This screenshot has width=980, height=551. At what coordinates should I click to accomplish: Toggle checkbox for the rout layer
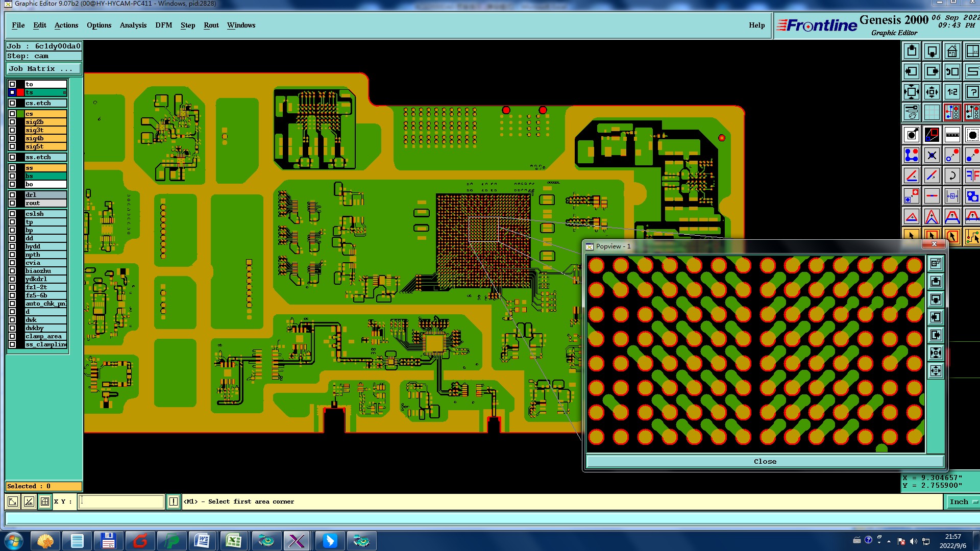[12, 203]
